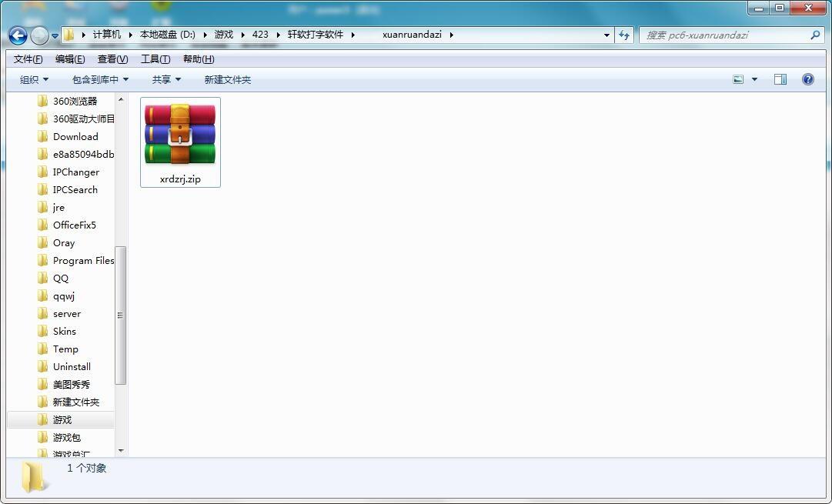The width and height of the screenshot is (832, 504).
Task: Expand the arrow after 本地磁盘 (D:)
Action: (x=205, y=35)
